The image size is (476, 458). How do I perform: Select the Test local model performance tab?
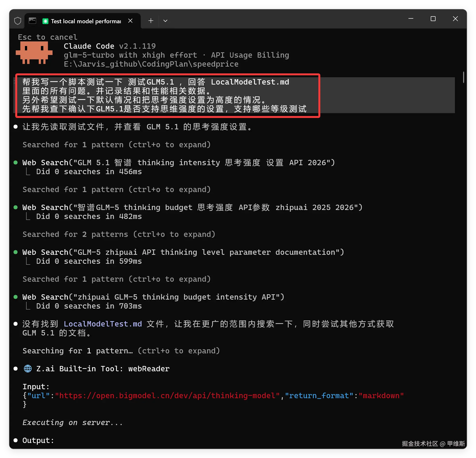tap(86, 21)
